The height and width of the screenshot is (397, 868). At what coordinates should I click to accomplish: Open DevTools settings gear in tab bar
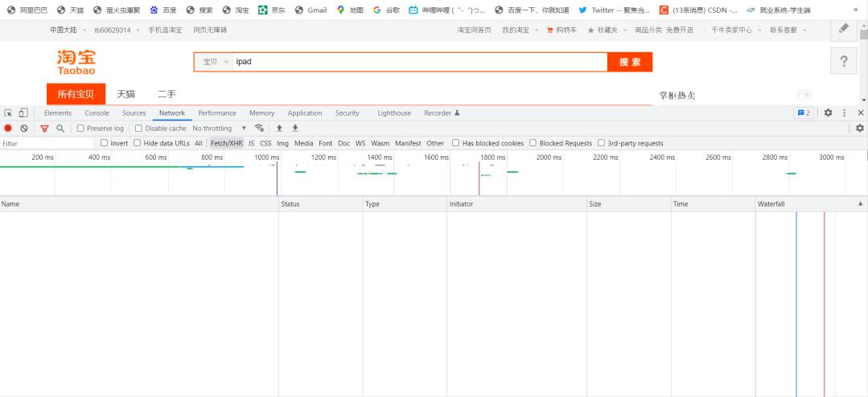(x=829, y=113)
